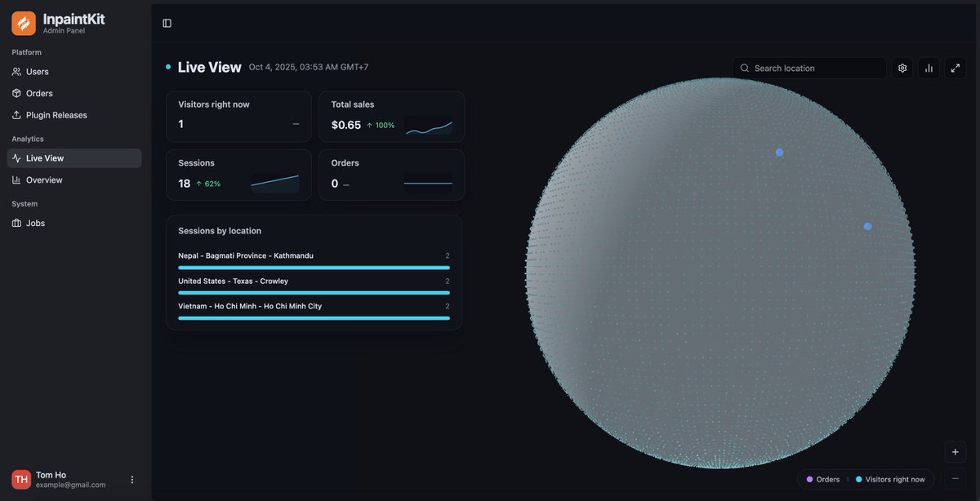Open the Orders stat card
The image size is (980, 501).
(x=391, y=175)
